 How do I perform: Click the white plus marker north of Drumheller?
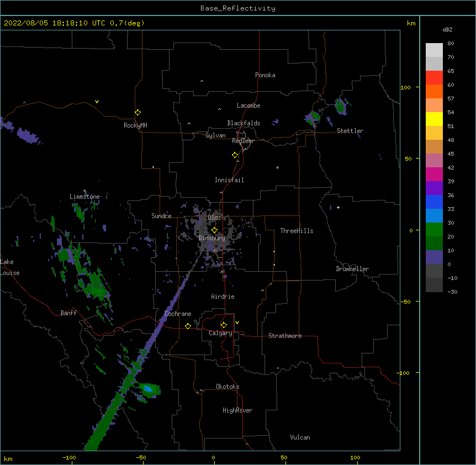[x=338, y=207]
